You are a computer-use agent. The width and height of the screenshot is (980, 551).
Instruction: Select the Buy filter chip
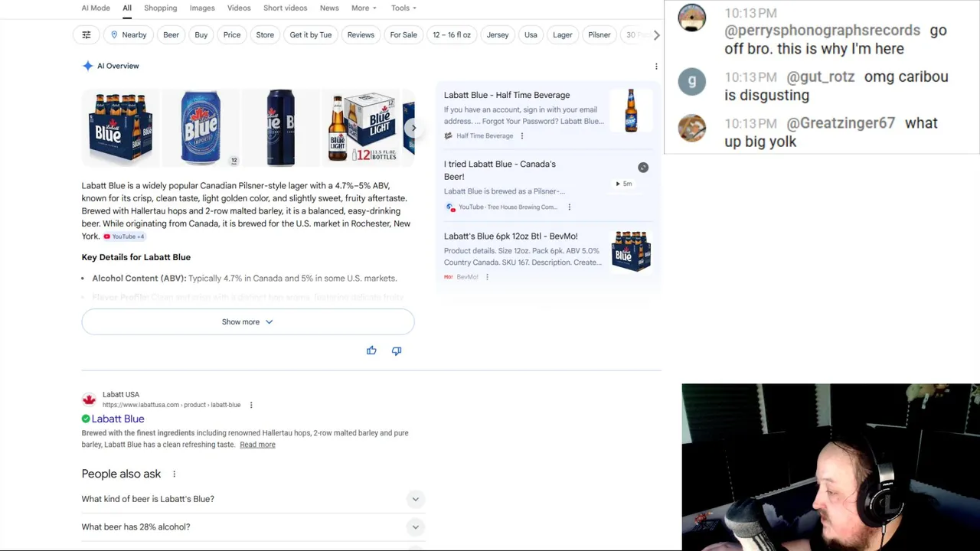click(201, 34)
